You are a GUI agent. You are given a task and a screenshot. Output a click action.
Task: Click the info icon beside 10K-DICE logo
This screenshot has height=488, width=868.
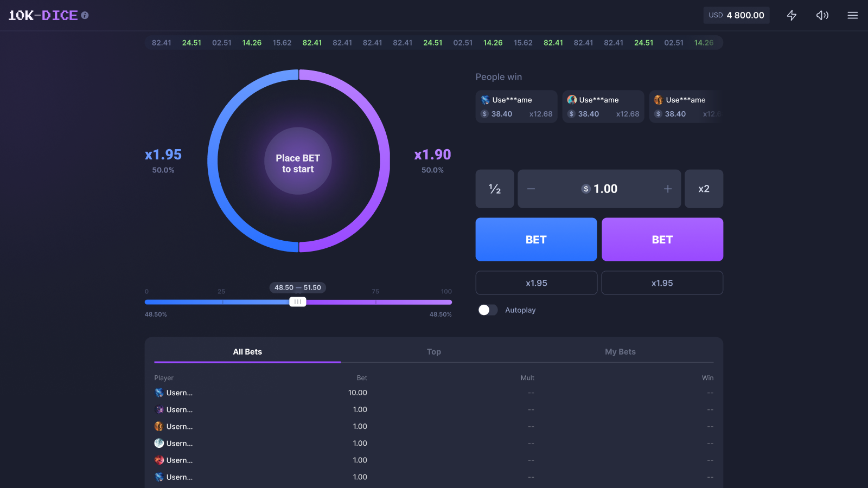[85, 15]
